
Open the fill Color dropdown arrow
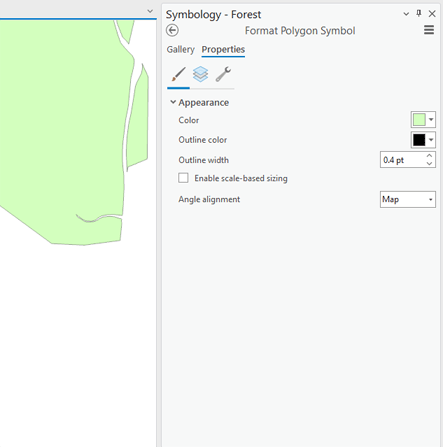coord(431,119)
